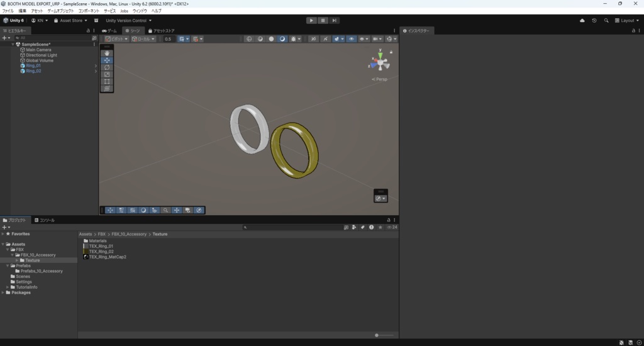This screenshot has height=346, width=644.
Task: Open the ファイル menu
Action: [x=8, y=11]
